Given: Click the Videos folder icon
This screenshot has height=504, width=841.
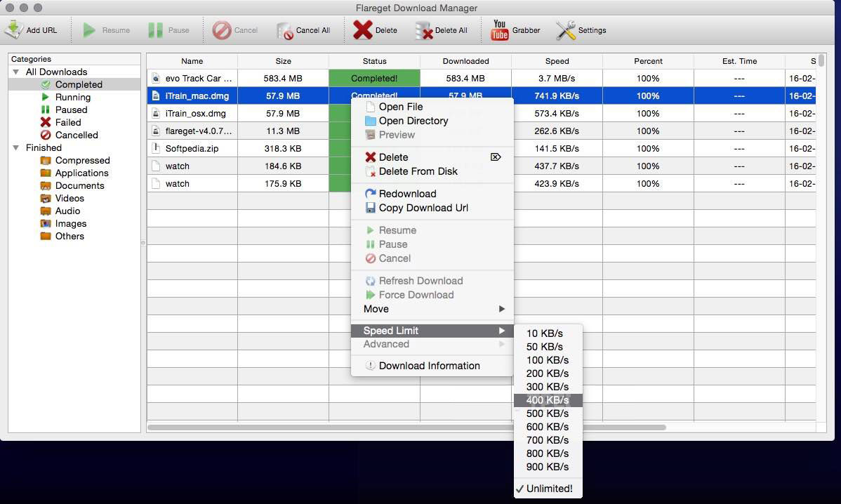Looking at the screenshot, I should point(46,199).
